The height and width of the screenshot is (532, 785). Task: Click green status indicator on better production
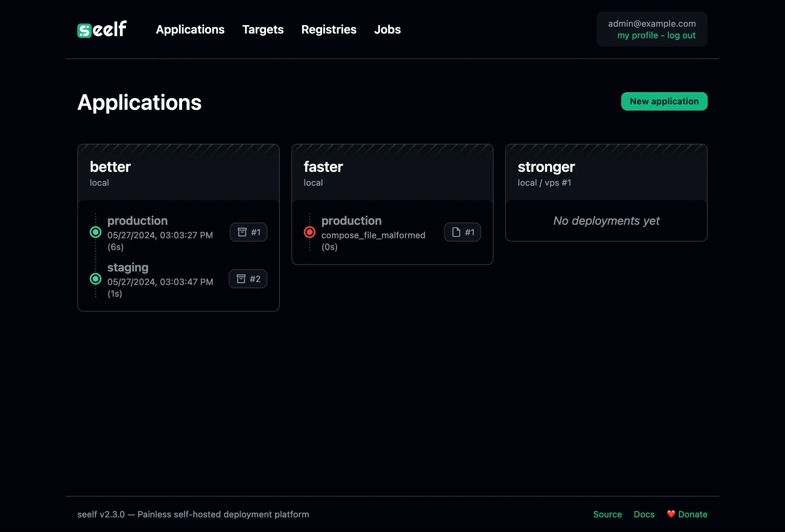pyautogui.click(x=96, y=232)
